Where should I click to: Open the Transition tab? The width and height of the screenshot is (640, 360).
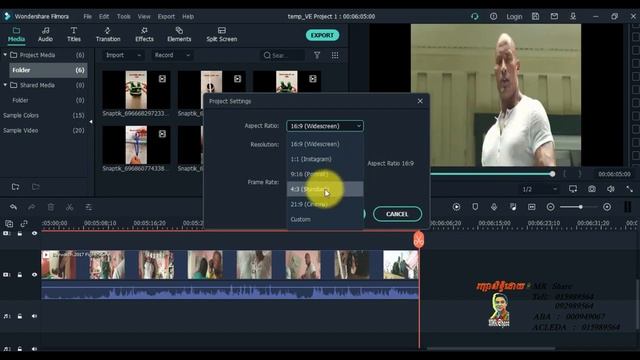point(108,35)
